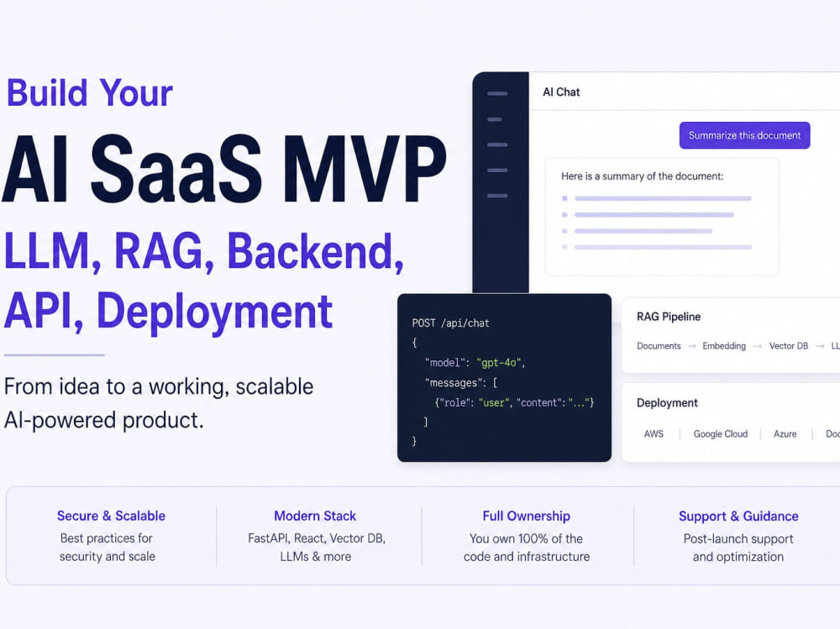Viewport: 840px width, 629px height.
Task: Click 'From idea to a working, scalable' tagline
Action: pyautogui.click(x=159, y=386)
